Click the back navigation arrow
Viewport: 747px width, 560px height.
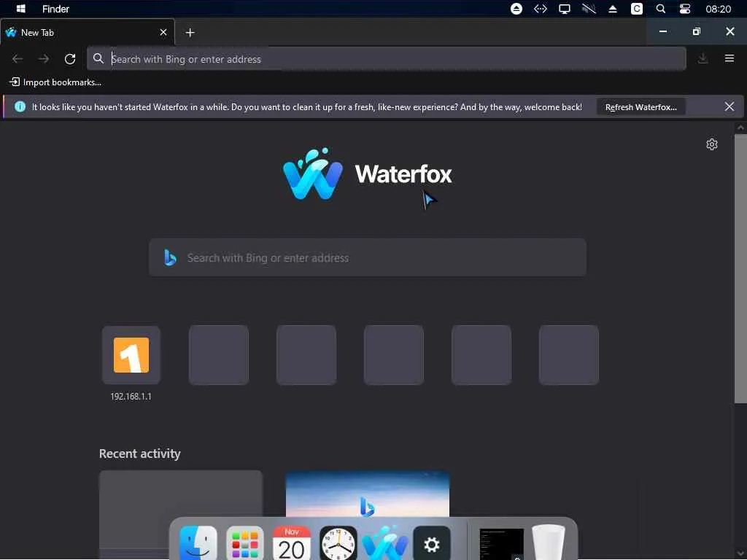tap(18, 59)
